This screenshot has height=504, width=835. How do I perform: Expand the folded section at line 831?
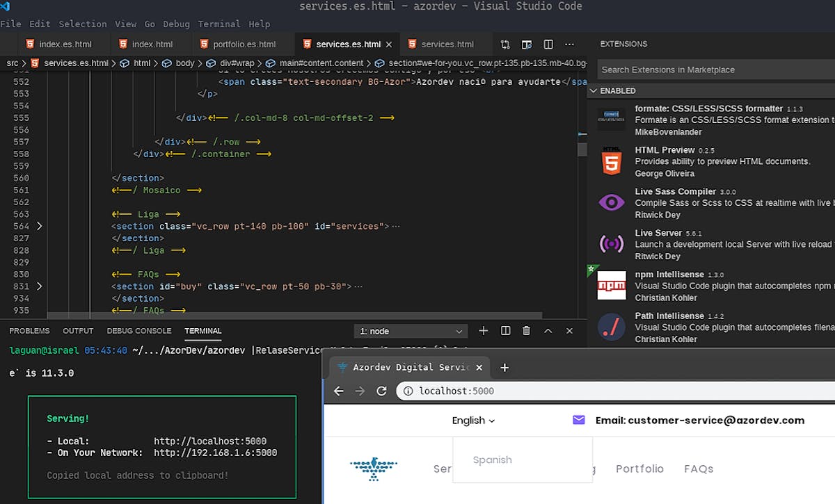[x=39, y=286]
